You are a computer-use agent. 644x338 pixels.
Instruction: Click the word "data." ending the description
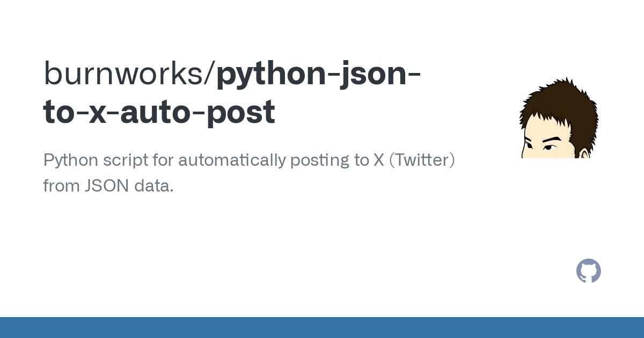pos(156,186)
